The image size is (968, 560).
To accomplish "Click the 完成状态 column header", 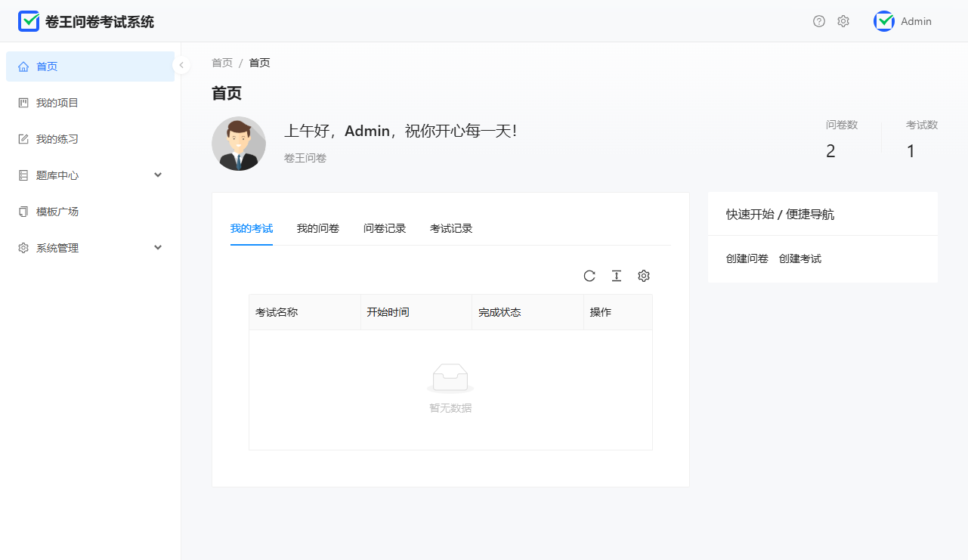I will tap(528, 312).
